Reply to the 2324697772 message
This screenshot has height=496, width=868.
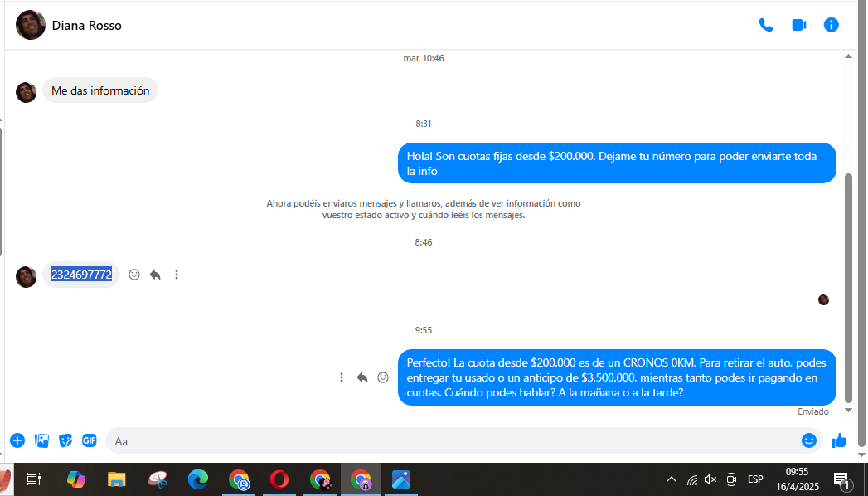point(155,275)
